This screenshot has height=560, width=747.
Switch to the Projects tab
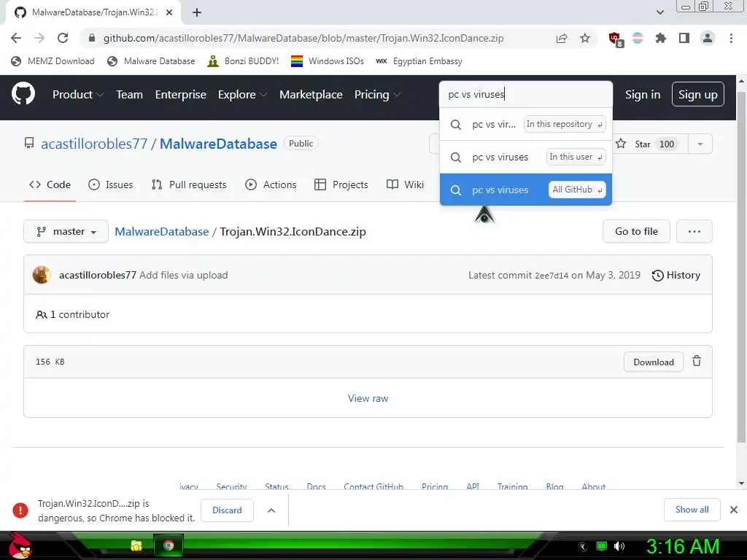(341, 184)
